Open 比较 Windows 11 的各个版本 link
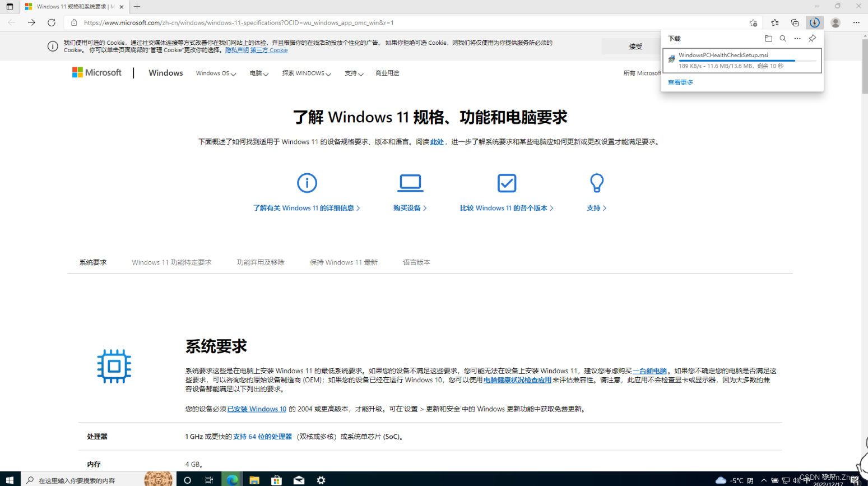The height and width of the screenshot is (486, 868). 507,208
